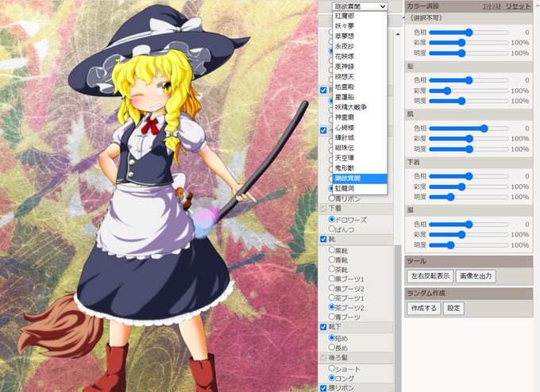Click the highlighted 剛欲異聞 list option

point(360,179)
